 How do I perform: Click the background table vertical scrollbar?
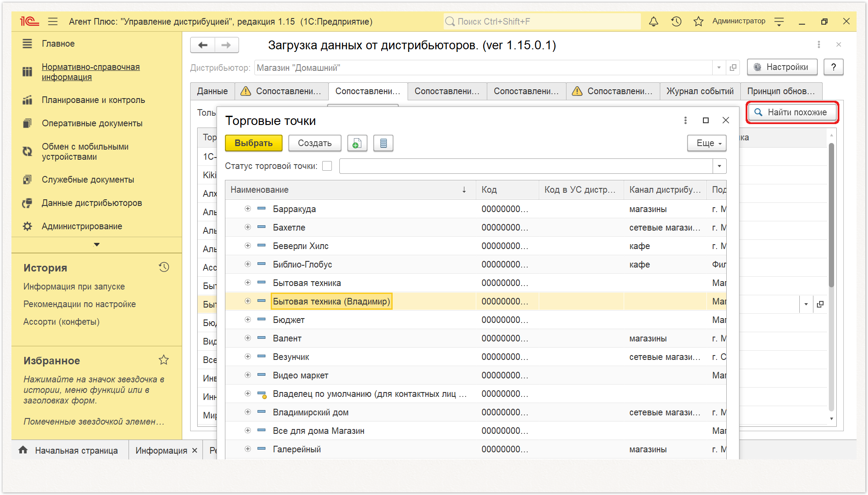point(831,215)
